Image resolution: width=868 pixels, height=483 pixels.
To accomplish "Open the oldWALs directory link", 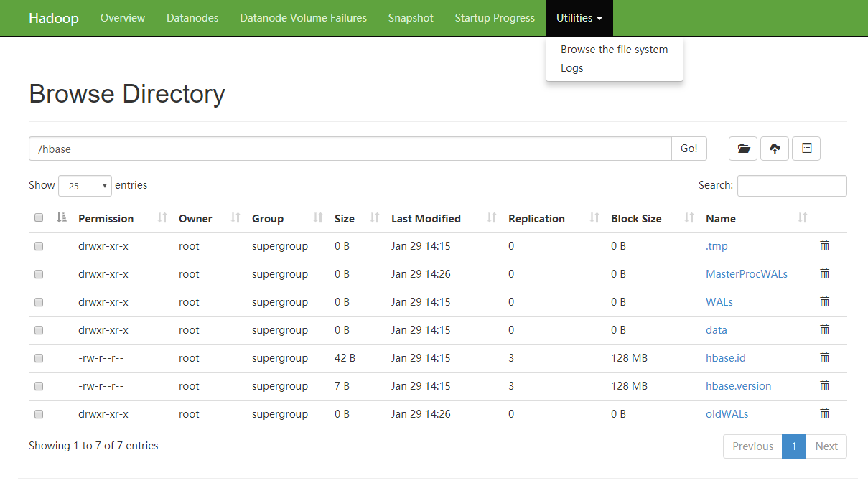I will click(727, 414).
